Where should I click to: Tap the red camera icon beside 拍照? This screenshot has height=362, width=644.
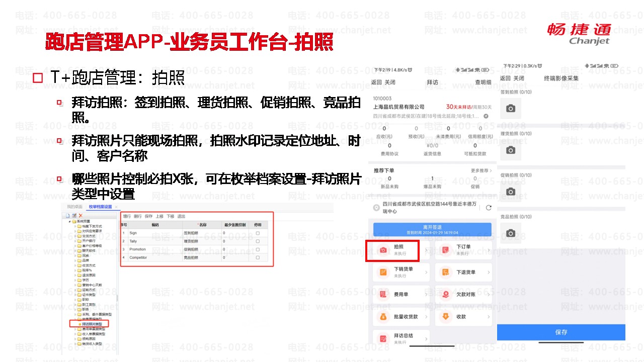click(x=383, y=250)
